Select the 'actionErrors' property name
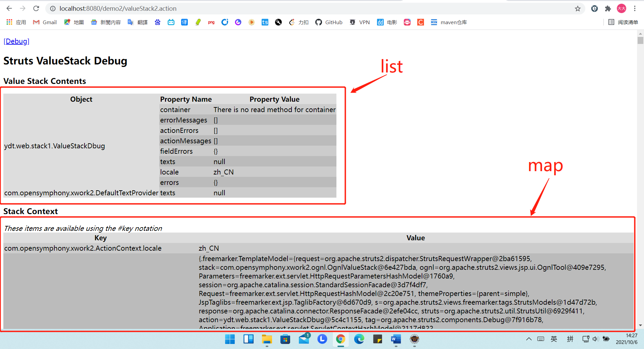 pyautogui.click(x=179, y=131)
